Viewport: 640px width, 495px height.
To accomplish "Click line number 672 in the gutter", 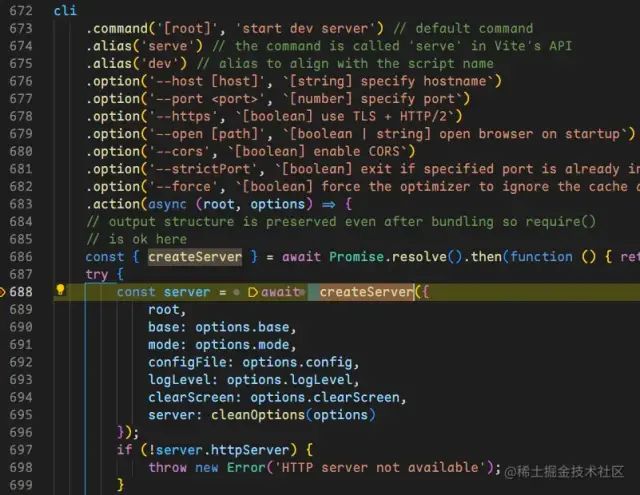I will pyautogui.click(x=21, y=11).
